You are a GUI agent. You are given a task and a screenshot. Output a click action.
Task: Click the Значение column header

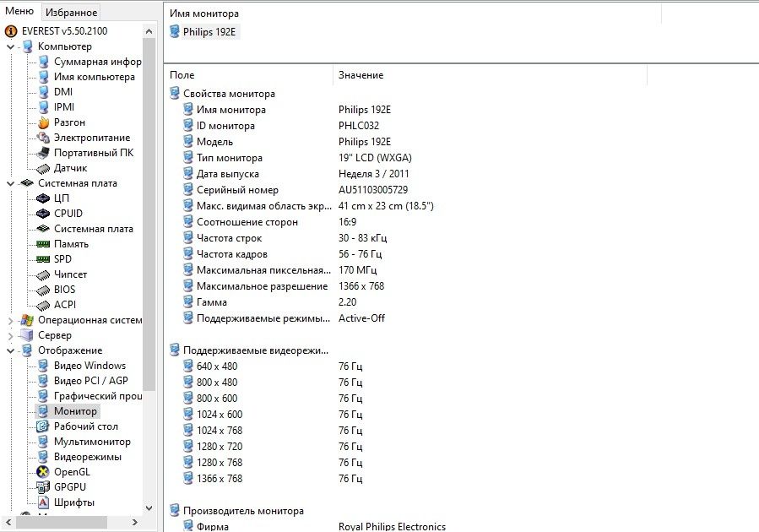[490, 75]
